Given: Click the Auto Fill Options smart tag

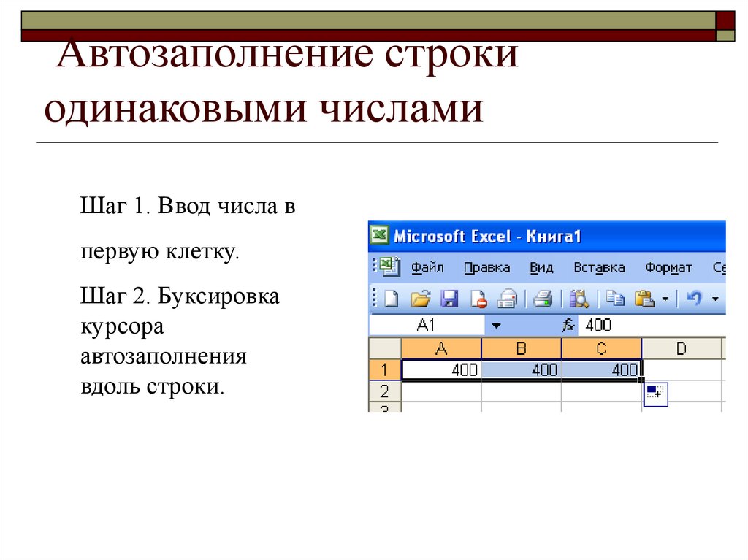Looking at the screenshot, I should (x=655, y=394).
